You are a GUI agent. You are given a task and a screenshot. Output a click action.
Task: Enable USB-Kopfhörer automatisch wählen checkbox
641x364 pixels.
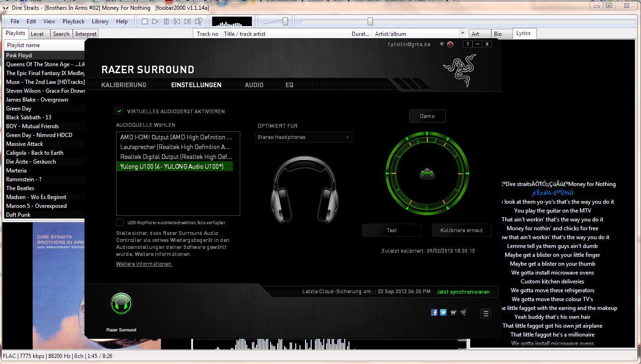click(120, 222)
